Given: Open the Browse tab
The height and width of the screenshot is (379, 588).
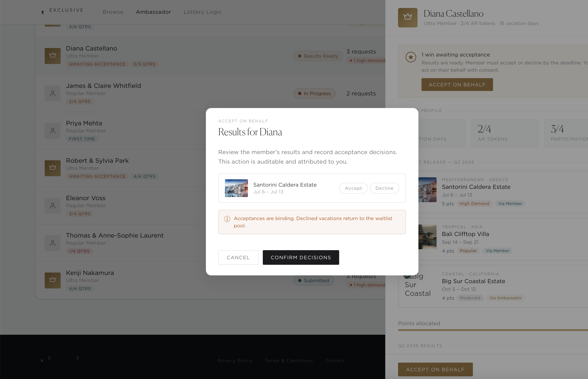Looking at the screenshot, I should pos(113,12).
